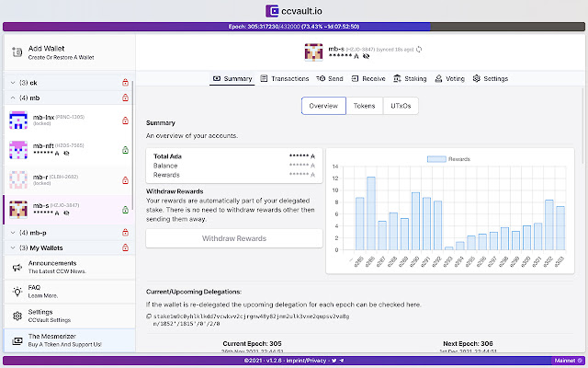
Task: Toggle the green lock on mb-s wallet
Action: pyautogui.click(x=126, y=210)
